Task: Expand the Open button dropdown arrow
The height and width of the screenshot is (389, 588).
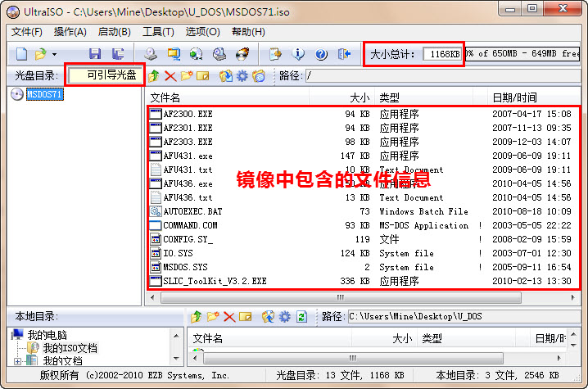Action: coord(54,54)
